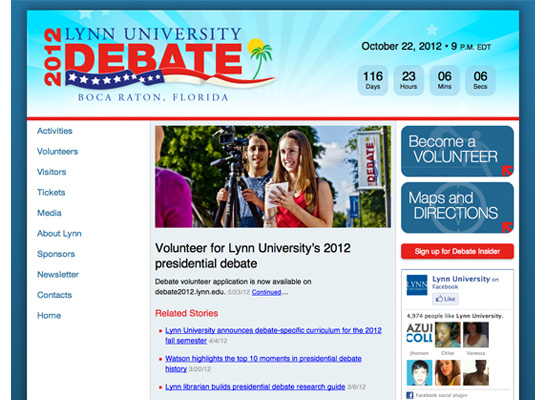Click the 23 Hours countdown box
This screenshot has height=400, width=550.
click(x=409, y=80)
